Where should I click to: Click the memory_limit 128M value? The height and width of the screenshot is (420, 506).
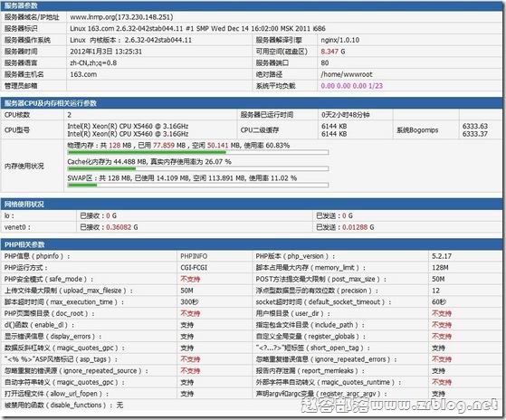coord(440,268)
